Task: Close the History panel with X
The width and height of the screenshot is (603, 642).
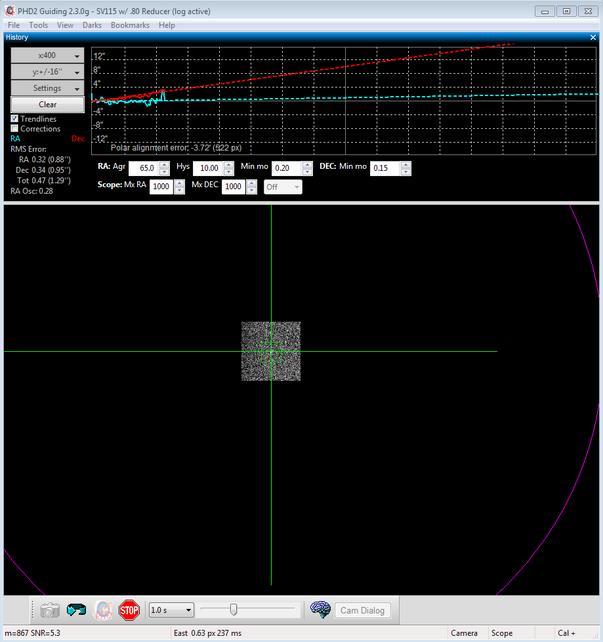Action: [593, 37]
